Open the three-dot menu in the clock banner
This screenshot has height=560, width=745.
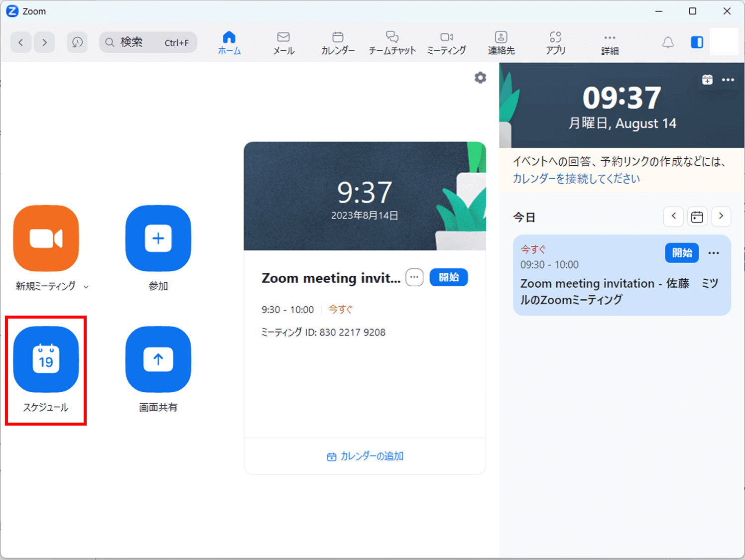coord(728,80)
